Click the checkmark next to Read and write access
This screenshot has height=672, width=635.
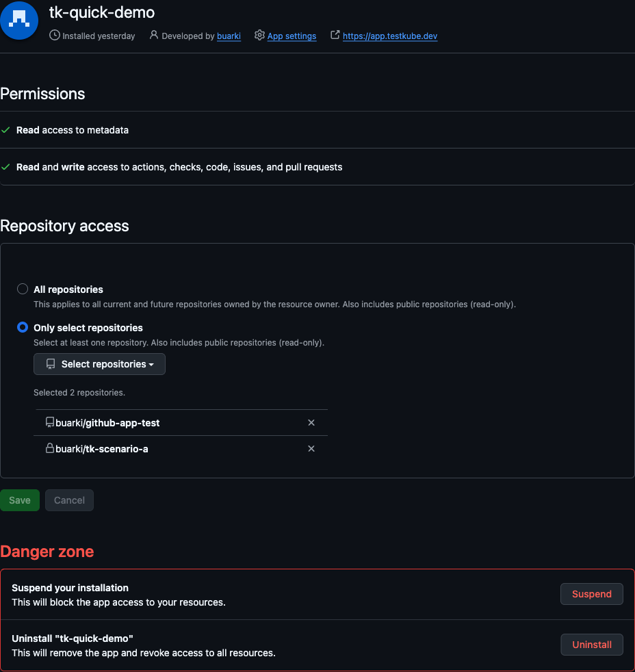(x=5, y=167)
